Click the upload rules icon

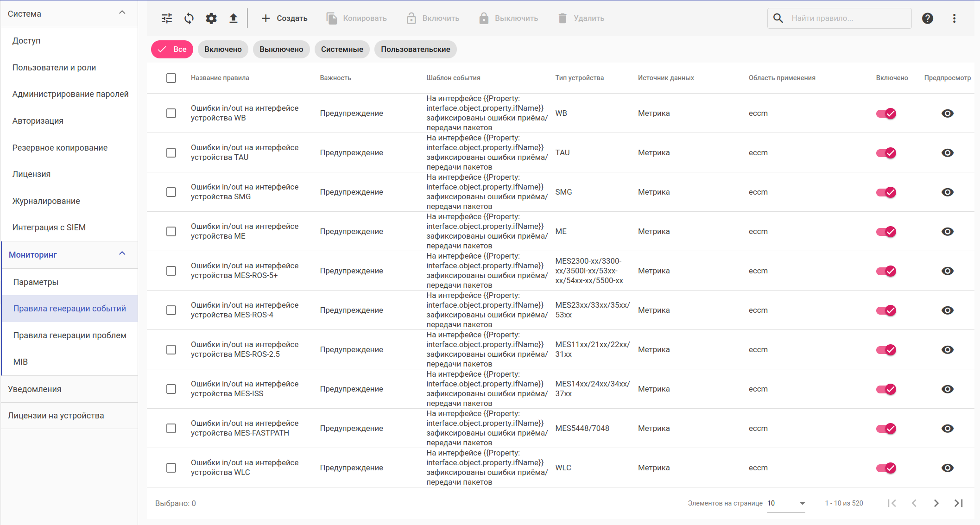click(234, 19)
